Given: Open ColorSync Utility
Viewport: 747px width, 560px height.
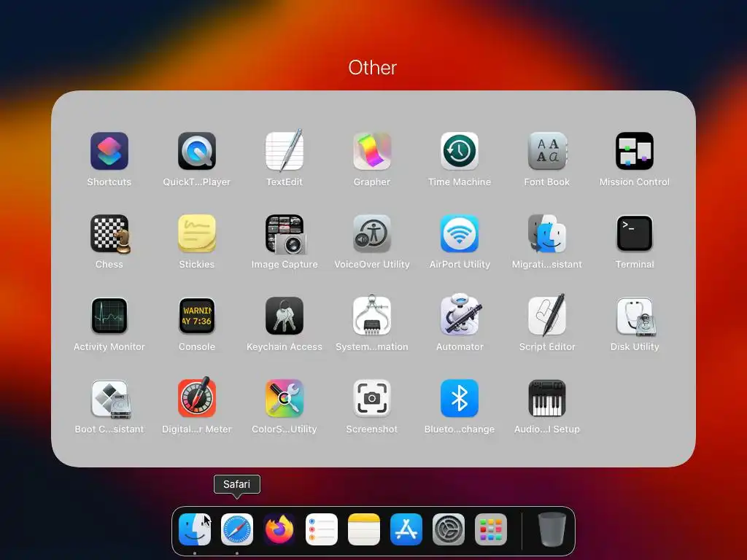Looking at the screenshot, I should pyautogui.click(x=285, y=398).
